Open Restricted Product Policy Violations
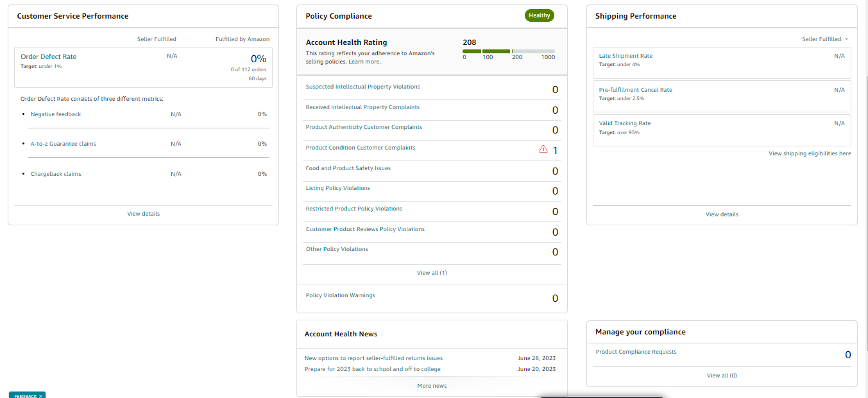 pos(354,209)
